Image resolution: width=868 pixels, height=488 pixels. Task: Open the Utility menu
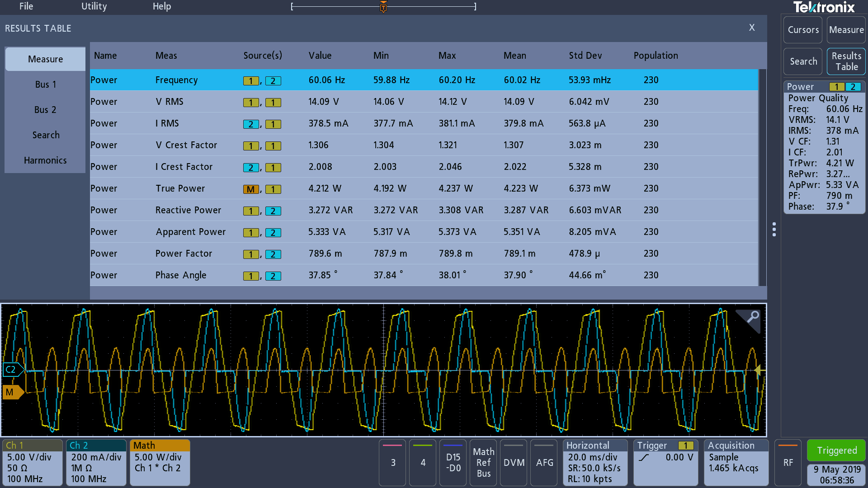pyautogui.click(x=94, y=6)
